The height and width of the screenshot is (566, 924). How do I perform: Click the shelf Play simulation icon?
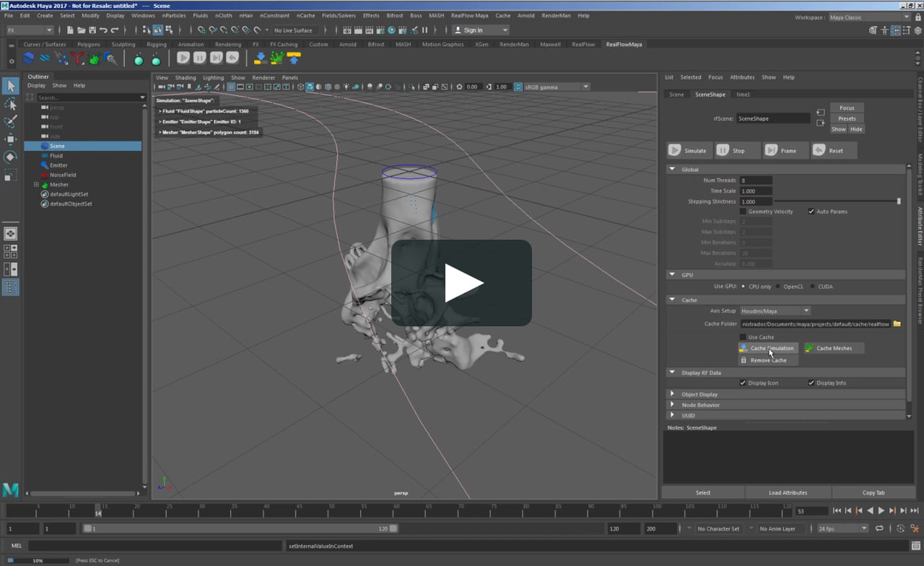click(183, 58)
